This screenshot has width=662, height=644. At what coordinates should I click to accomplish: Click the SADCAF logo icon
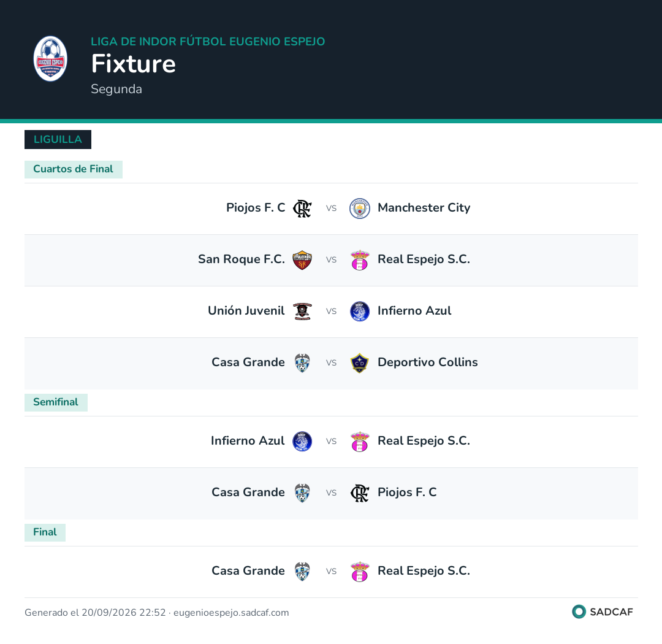579,611
